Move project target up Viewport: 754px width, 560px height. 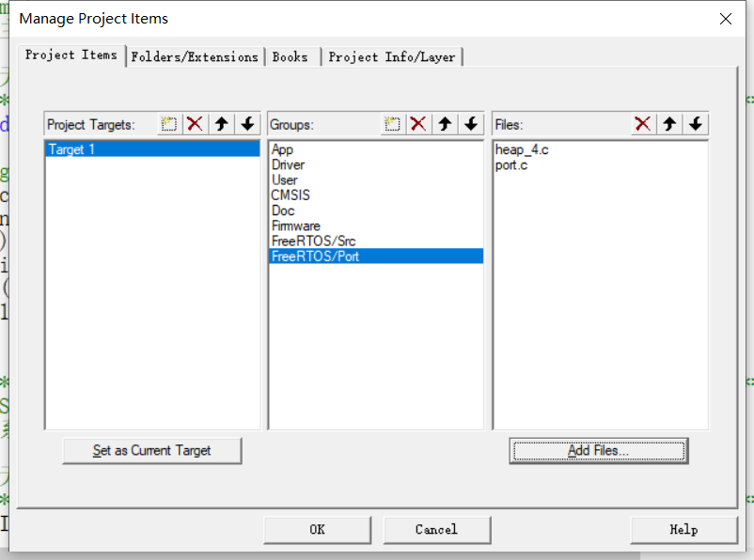pyautogui.click(x=222, y=124)
